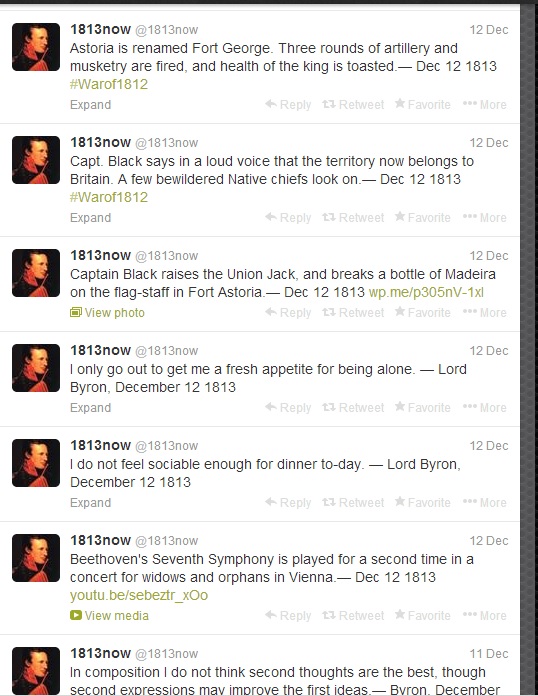Open the youtu.be/sebeztr_xOo link
Viewport: 538px width, 696px height.
[139, 595]
